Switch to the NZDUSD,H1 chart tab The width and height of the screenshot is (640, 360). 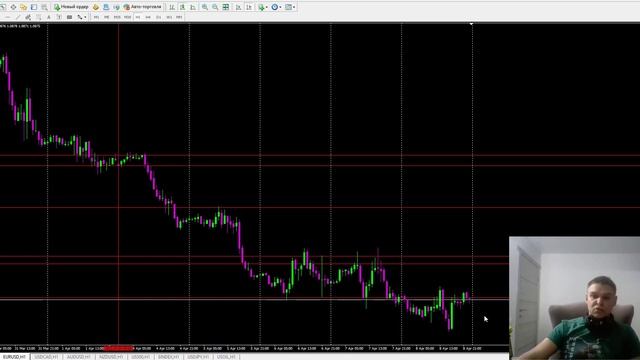(111, 357)
